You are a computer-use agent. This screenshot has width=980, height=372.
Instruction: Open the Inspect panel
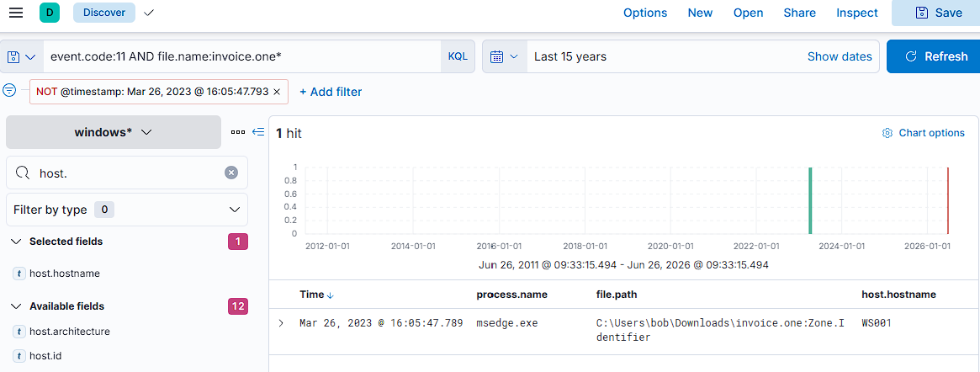[x=857, y=13]
